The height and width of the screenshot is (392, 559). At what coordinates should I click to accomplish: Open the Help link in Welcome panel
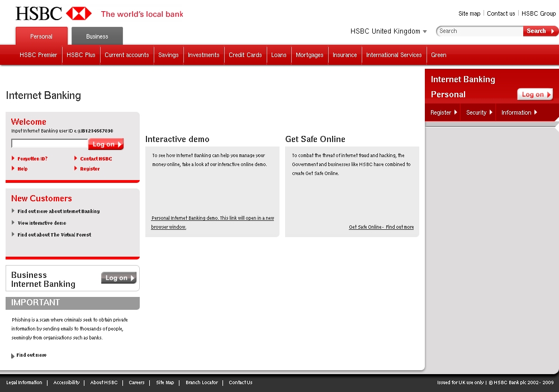coord(22,169)
